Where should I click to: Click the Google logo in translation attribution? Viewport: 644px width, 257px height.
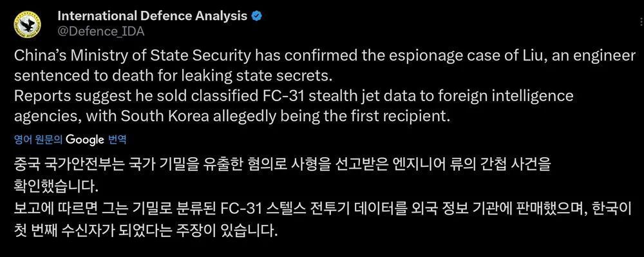point(84,140)
